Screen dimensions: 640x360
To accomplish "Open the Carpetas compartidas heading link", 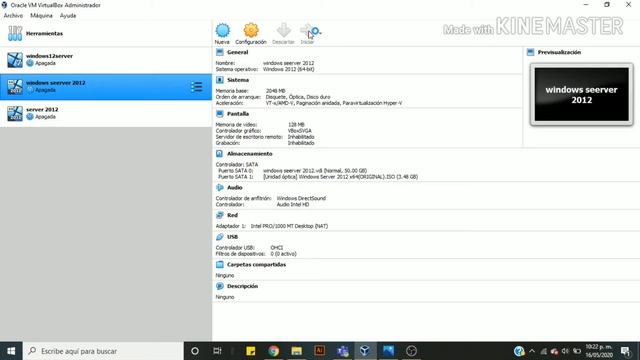I will pyautogui.click(x=256, y=264).
